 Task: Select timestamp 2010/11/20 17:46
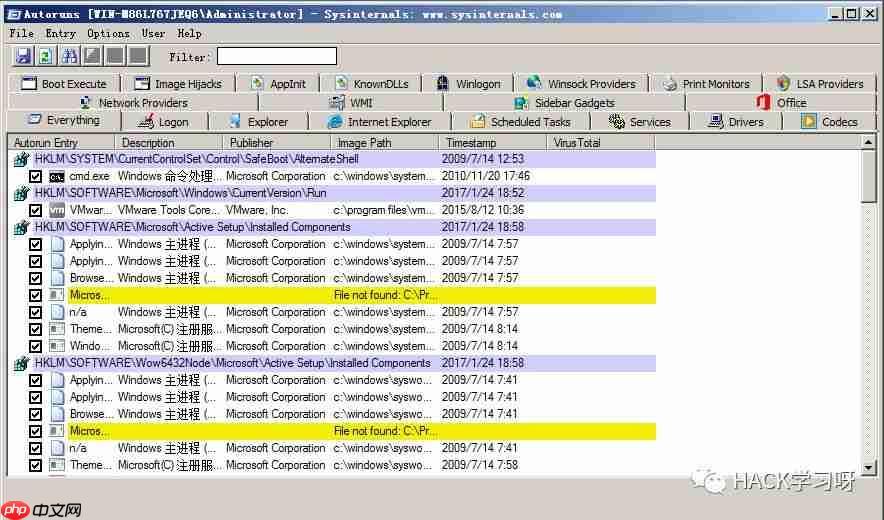tap(485, 176)
